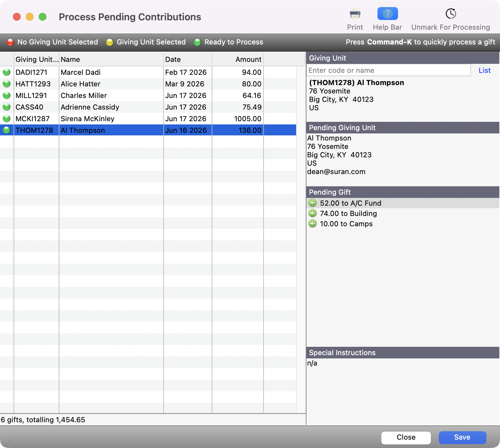Click the Special Instructions section header

403,353
